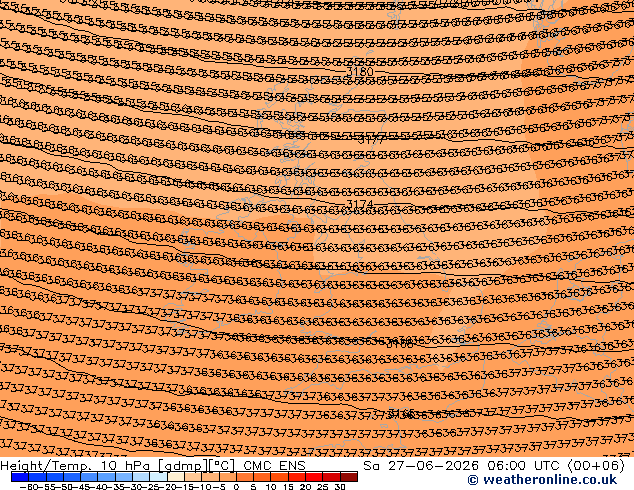Click the dark maroon legend swatch at the far right
Viewport: 634px width, 490px height.
(349, 477)
